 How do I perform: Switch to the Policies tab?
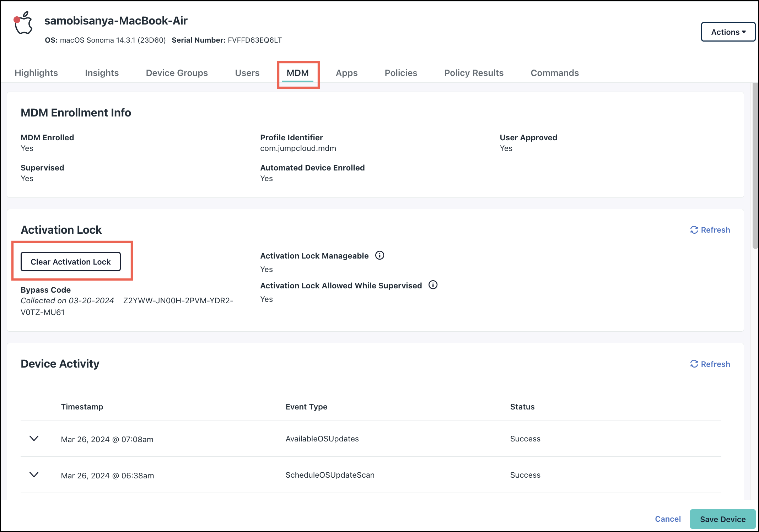[401, 73]
